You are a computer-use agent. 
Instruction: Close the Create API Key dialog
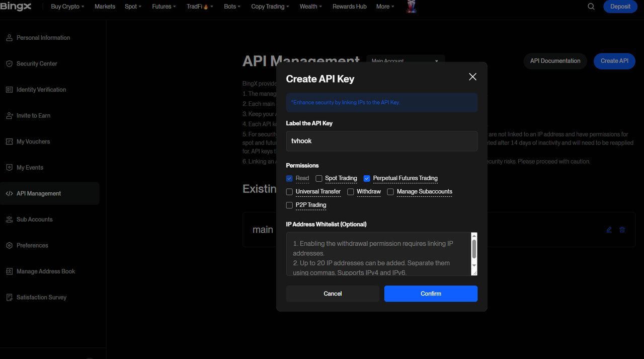click(x=472, y=77)
